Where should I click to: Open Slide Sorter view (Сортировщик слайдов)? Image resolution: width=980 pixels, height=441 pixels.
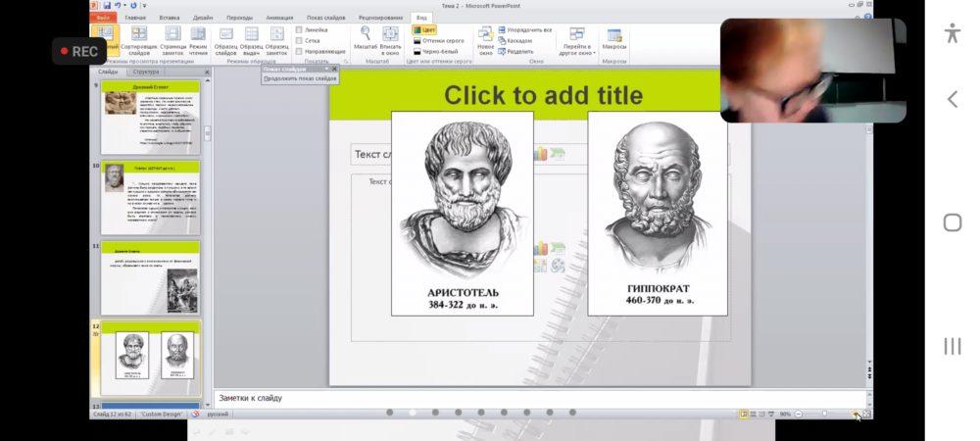point(139,41)
